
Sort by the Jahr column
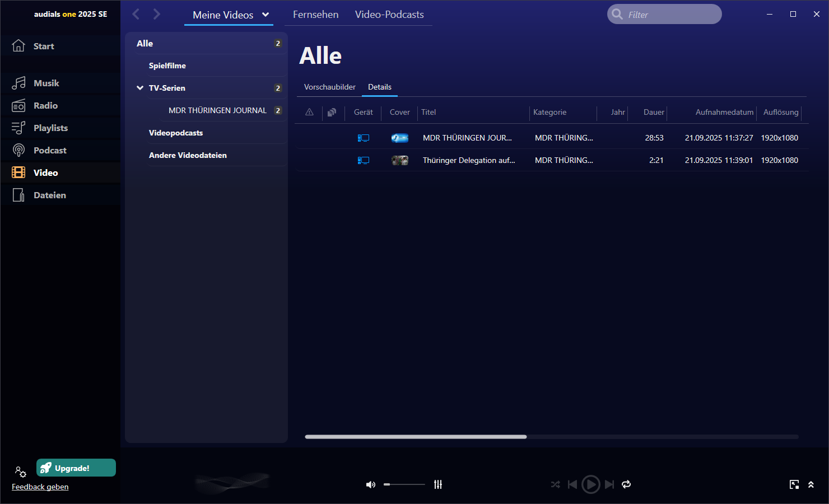click(618, 112)
